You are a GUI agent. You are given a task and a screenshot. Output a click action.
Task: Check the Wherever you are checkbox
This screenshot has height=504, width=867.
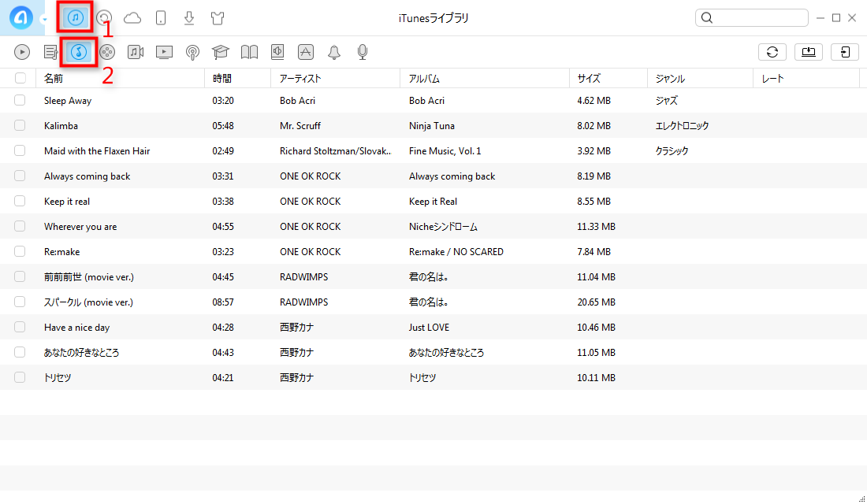pyautogui.click(x=20, y=226)
